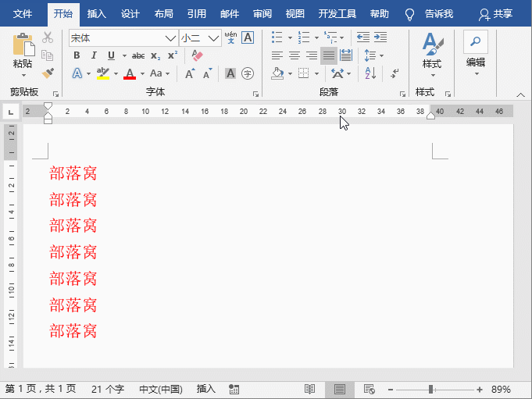Toggle subscript formatting

pos(155,55)
